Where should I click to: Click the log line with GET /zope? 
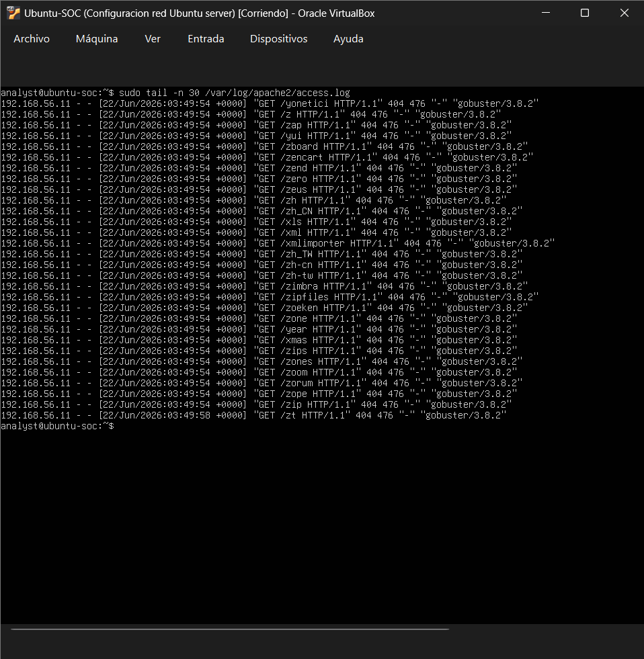259,394
